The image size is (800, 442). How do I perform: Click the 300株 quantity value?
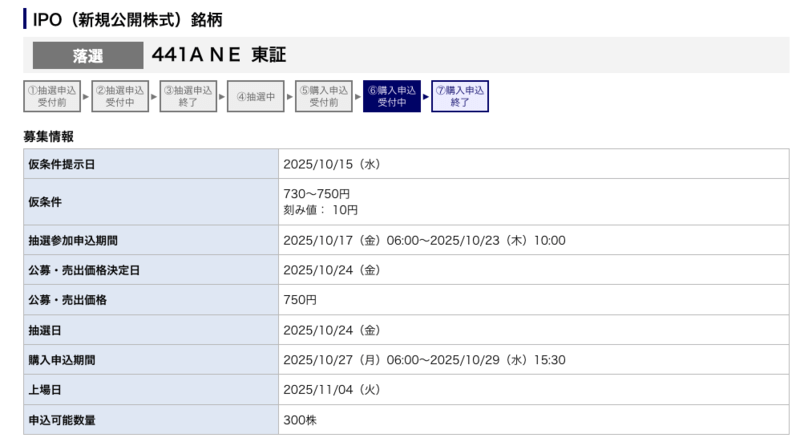(x=300, y=420)
